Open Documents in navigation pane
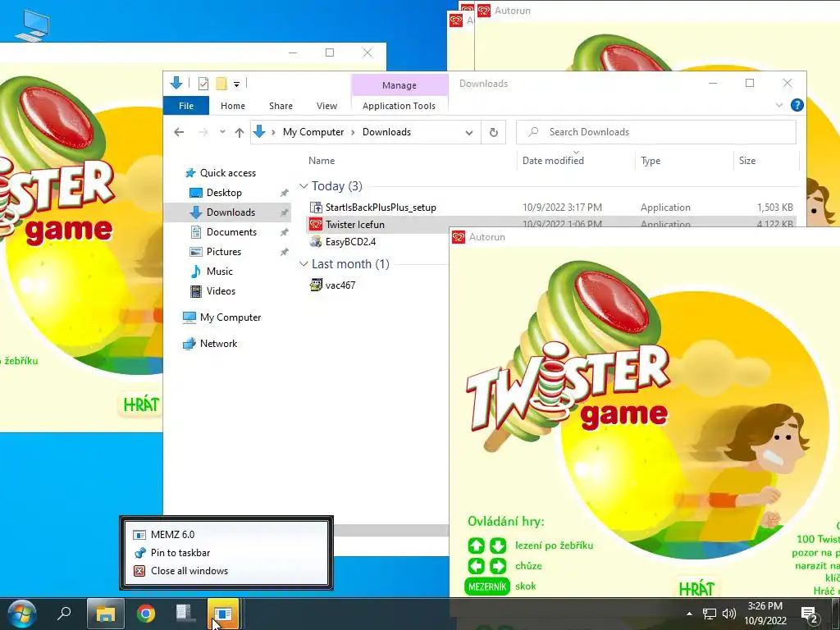The height and width of the screenshot is (630, 840). point(231,232)
